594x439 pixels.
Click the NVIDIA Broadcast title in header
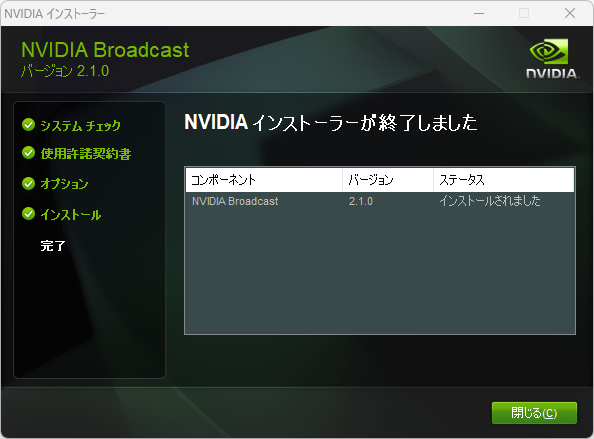(x=105, y=50)
